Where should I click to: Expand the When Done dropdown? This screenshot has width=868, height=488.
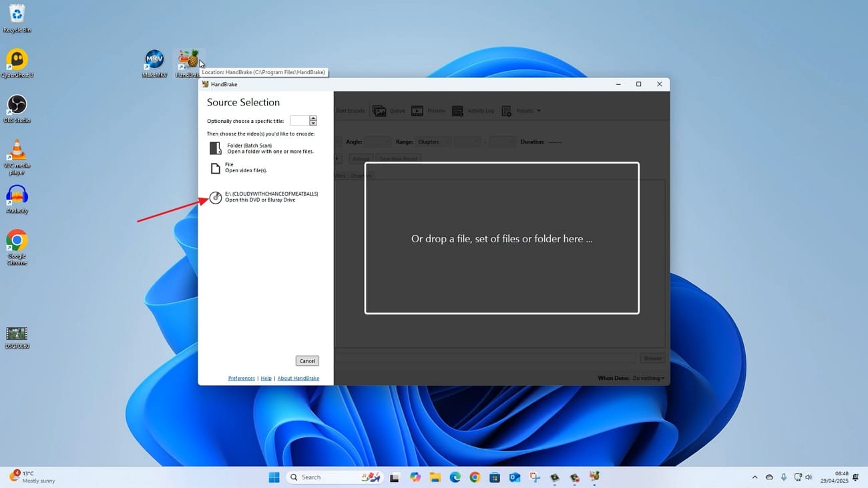647,378
